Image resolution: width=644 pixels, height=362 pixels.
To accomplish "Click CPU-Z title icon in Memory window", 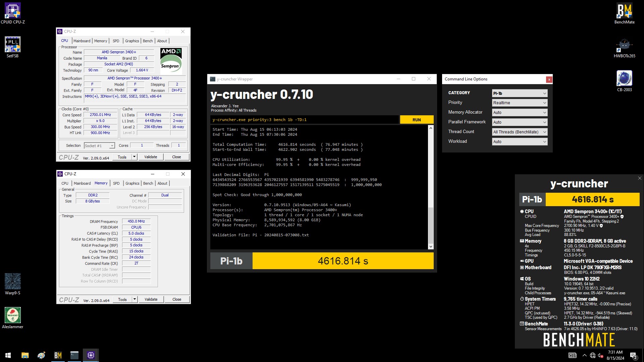I will [60, 174].
